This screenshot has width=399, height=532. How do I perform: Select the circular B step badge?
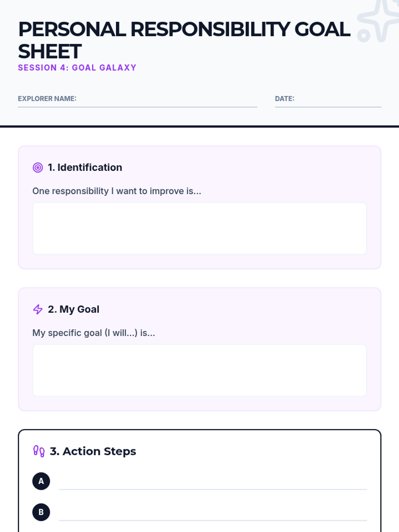pos(41,512)
